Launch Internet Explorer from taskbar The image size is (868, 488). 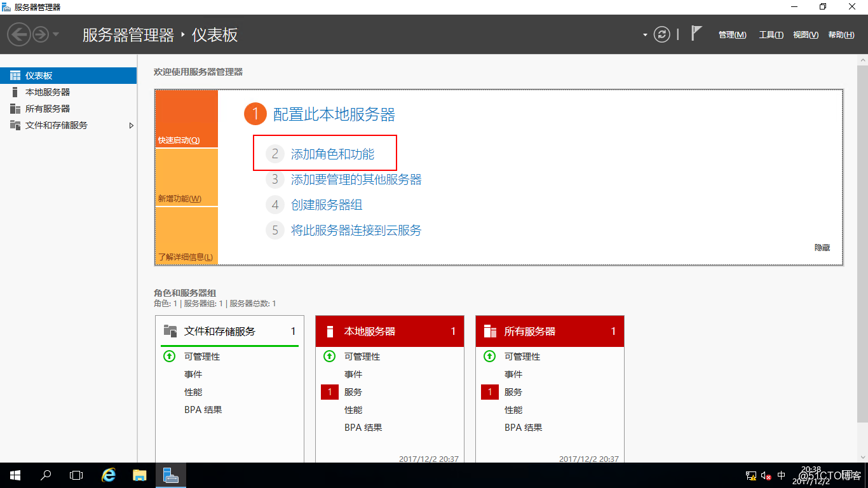[109, 475]
